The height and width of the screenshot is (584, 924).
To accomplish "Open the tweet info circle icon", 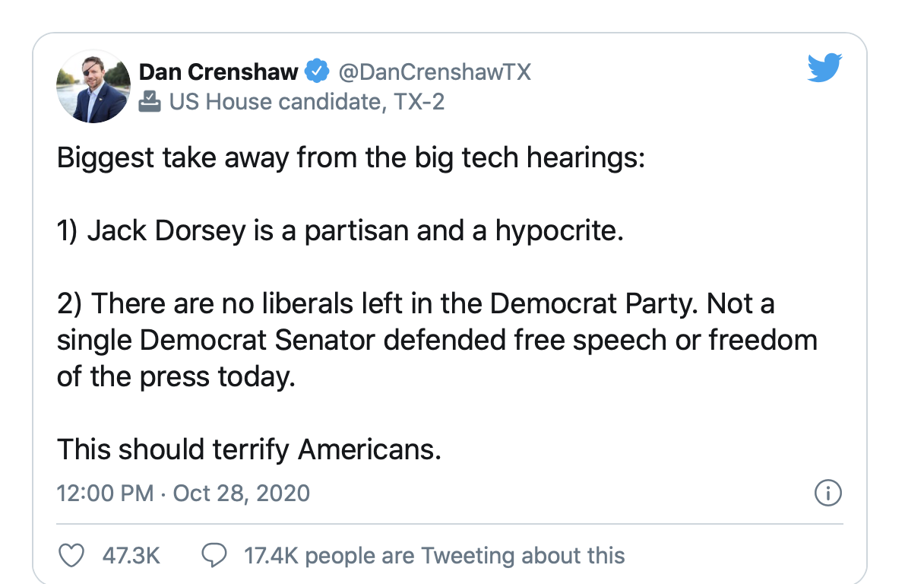I will (x=827, y=493).
